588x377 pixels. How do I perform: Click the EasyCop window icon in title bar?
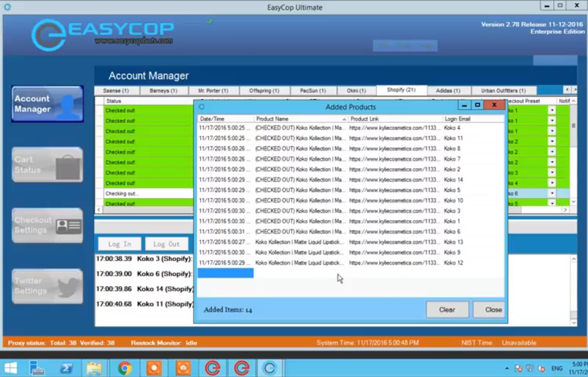pos(7,7)
